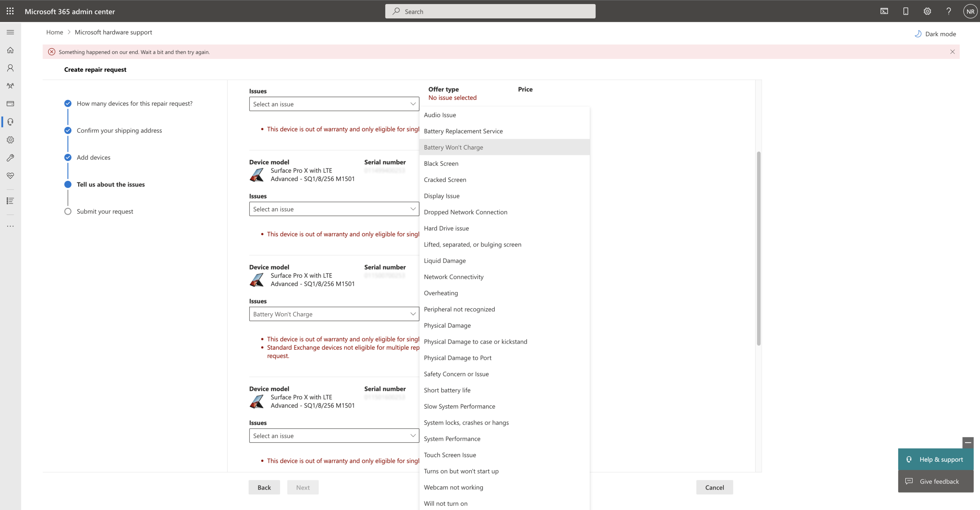980x510 pixels.
Task: Open the bottom 'Select an issue' dropdown
Action: [x=334, y=436]
